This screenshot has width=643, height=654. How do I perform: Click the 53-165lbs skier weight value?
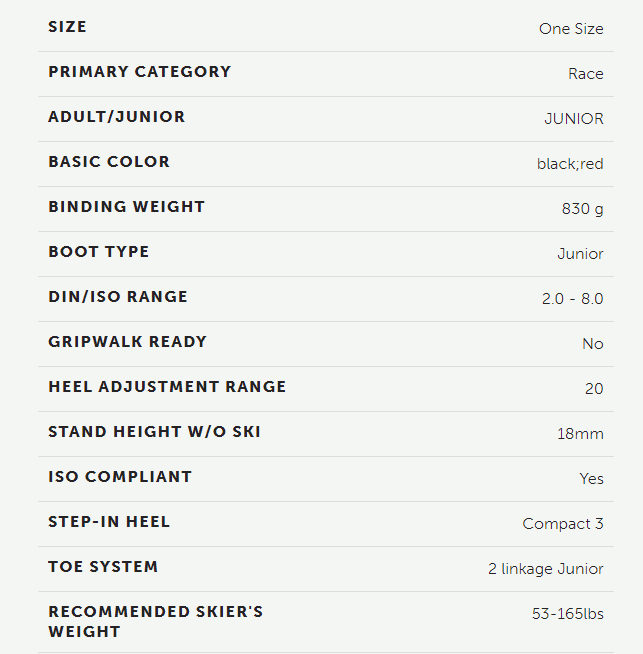[568, 614]
